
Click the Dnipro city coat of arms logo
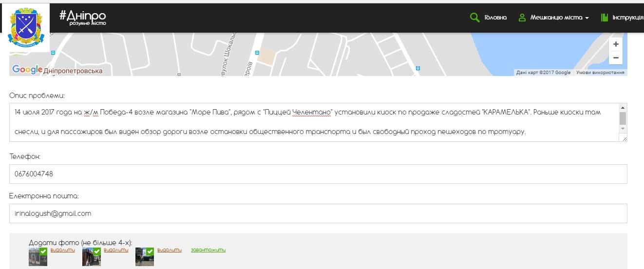(x=25, y=28)
